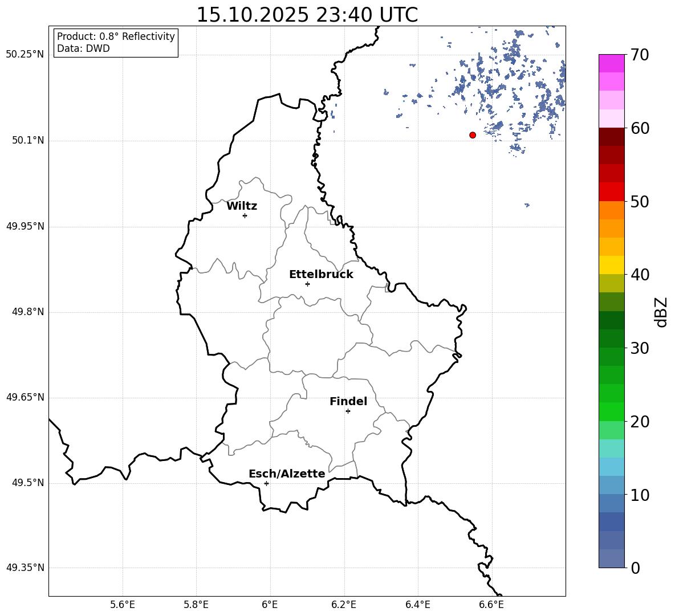Click the red dot radar marker

[473, 135]
